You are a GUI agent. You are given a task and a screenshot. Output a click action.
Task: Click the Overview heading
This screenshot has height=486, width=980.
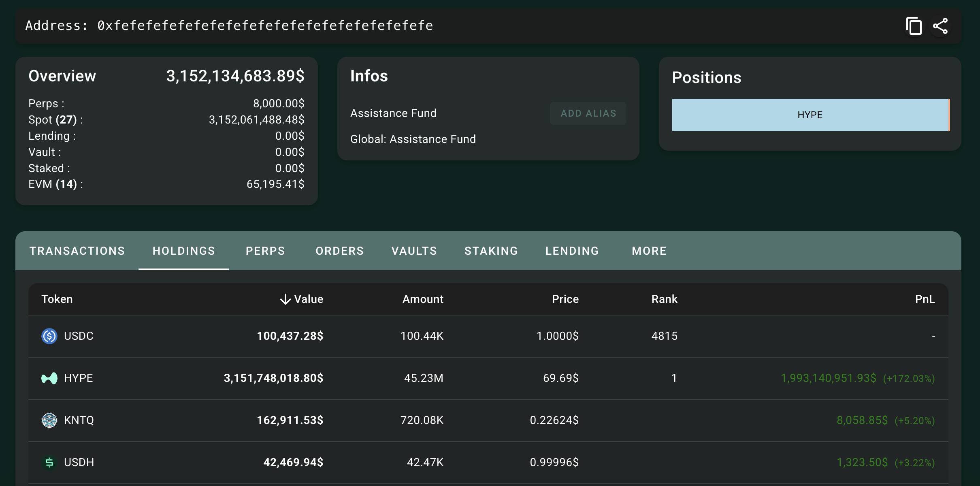pyautogui.click(x=62, y=76)
